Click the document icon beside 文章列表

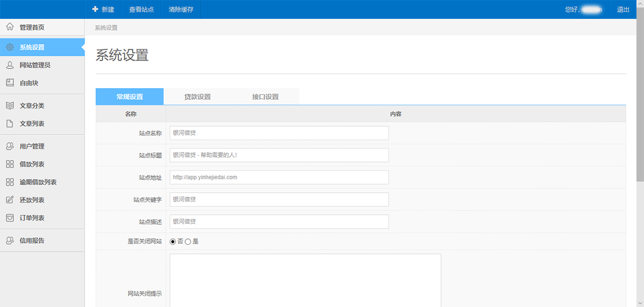10,123
